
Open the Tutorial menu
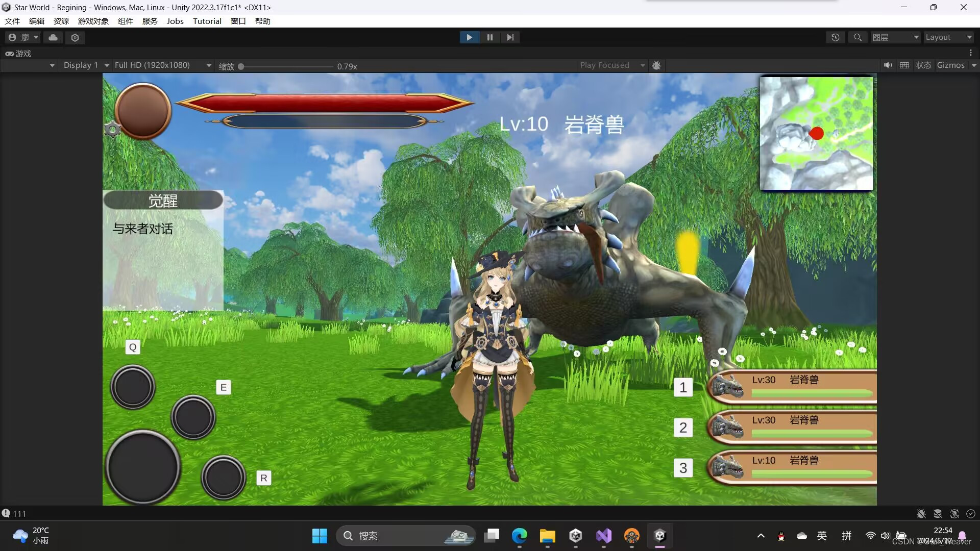(x=207, y=21)
